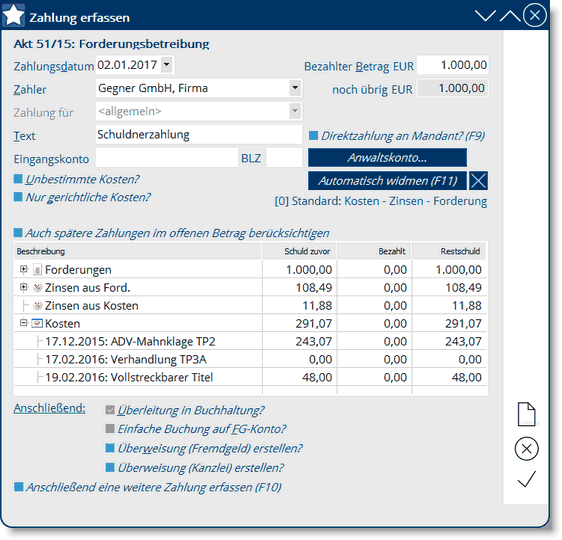Select the Zinsen aus Kosten row

pos(250,305)
